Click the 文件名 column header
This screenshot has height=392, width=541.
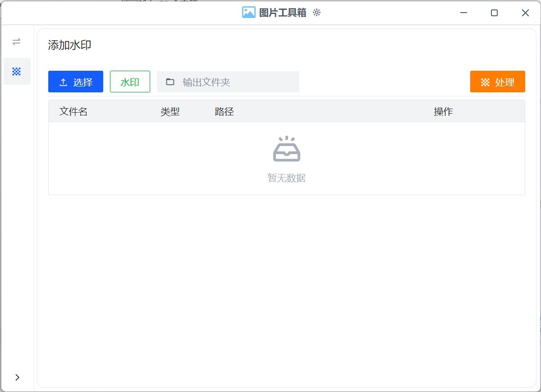tap(73, 112)
